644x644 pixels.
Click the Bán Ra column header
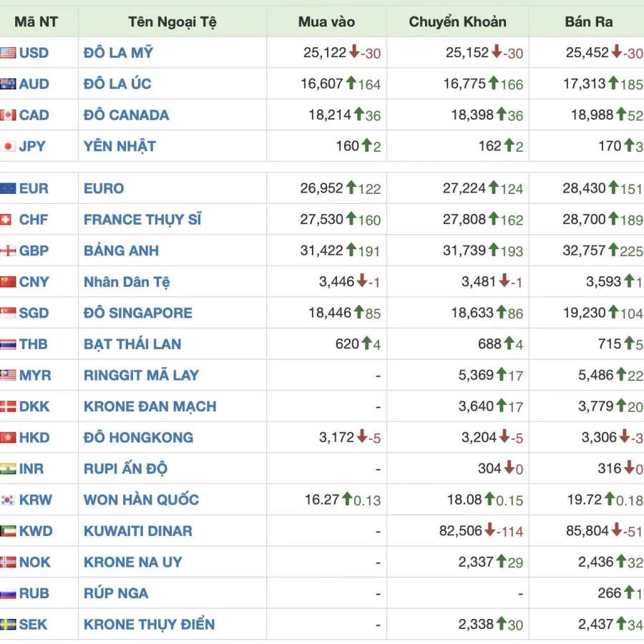click(x=589, y=21)
